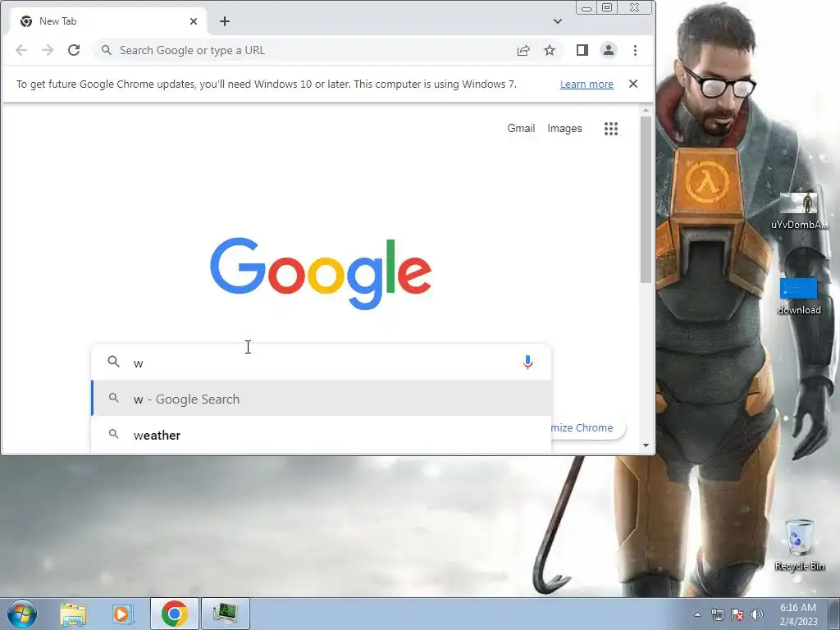
Task: Choose the 'w - Google Search' suggestion
Action: (x=322, y=399)
